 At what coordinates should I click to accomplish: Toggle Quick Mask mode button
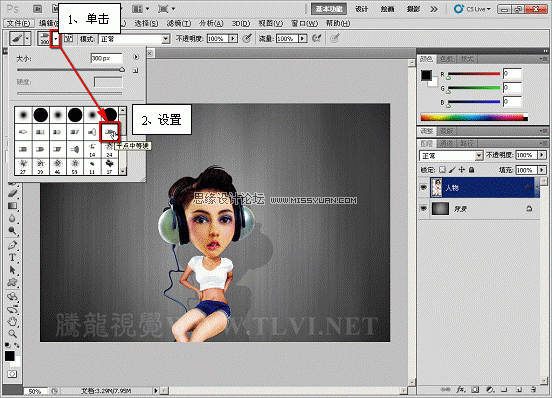click(12, 374)
